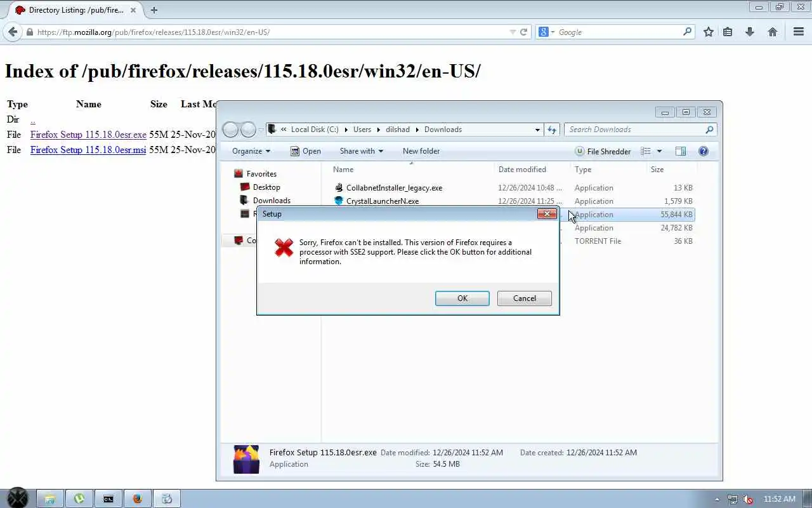Select Downloads in navigation pane

[x=272, y=201]
